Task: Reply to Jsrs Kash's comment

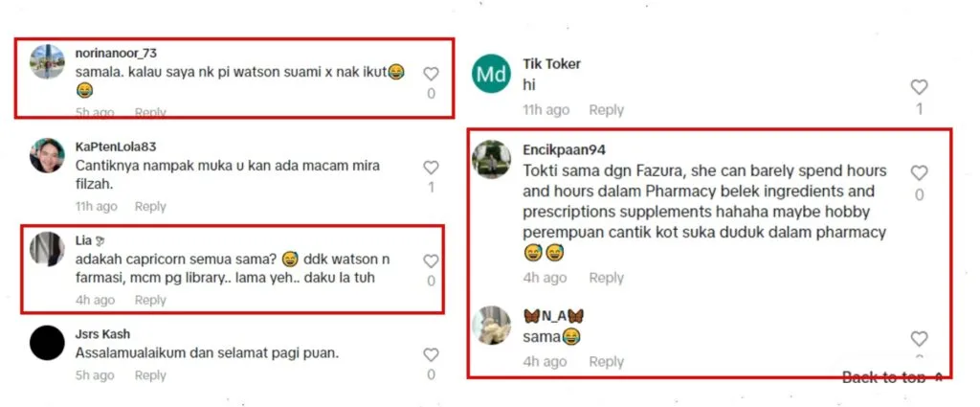Action: [150, 375]
